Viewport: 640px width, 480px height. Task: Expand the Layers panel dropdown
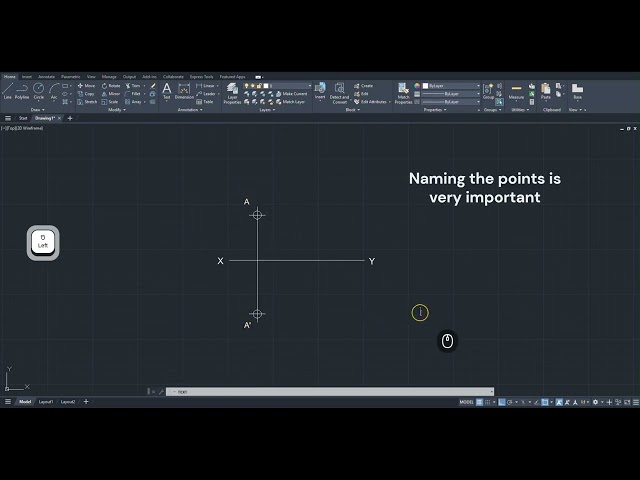tap(268, 110)
